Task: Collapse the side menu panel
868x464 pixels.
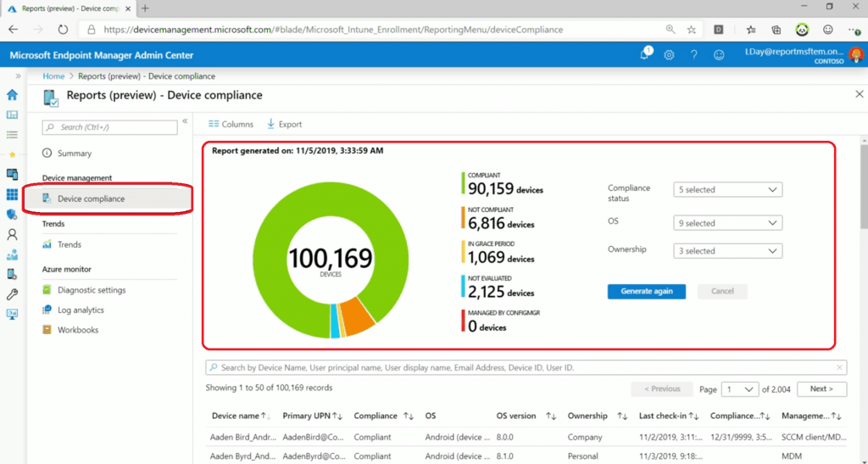Action: point(185,121)
